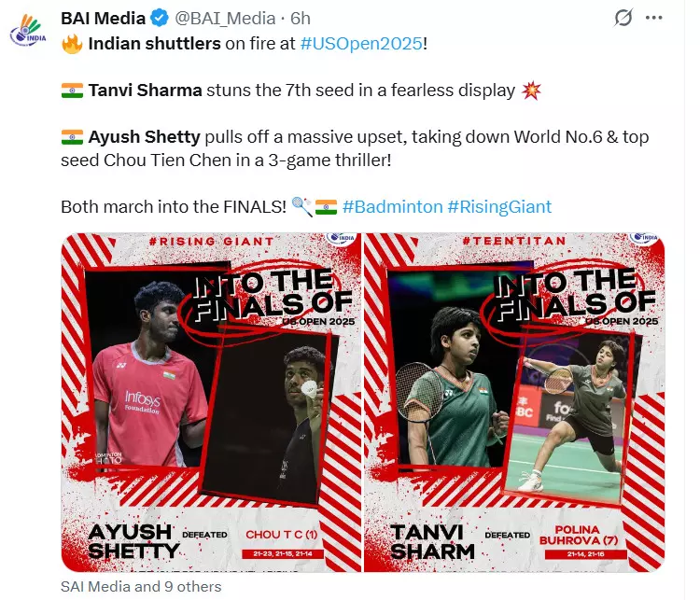Click India flag beside Tanvi Sharma
The height and width of the screenshot is (600, 700).
(x=72, y=91)
